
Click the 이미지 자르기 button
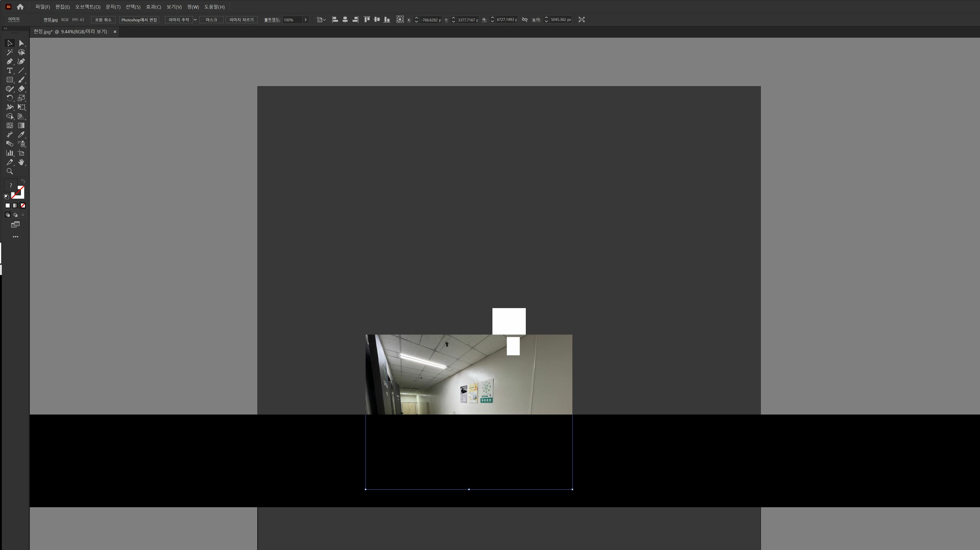tap(241, 20)
